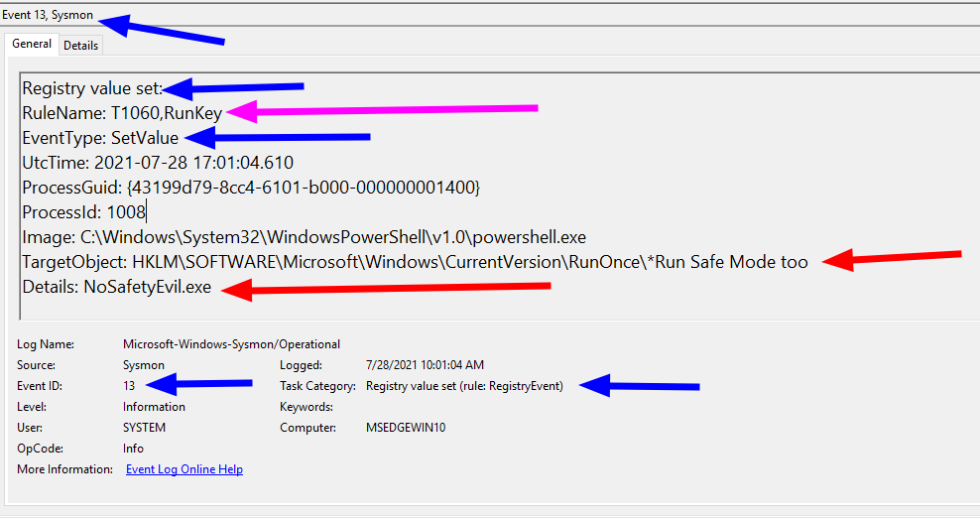Click the User value SYSTEM
The height and width of the screenshot is (519, 980).
(145, 428)
